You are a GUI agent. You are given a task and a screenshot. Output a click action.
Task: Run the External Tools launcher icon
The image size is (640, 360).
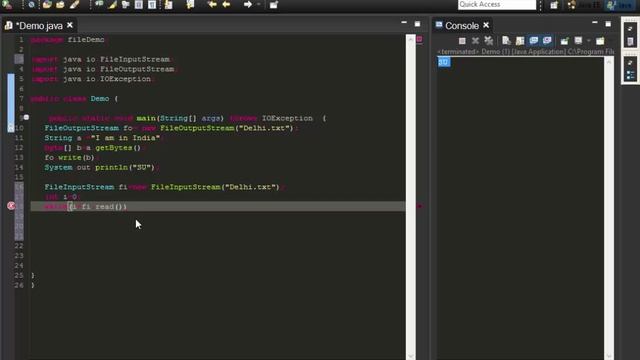tap(7, 4)
